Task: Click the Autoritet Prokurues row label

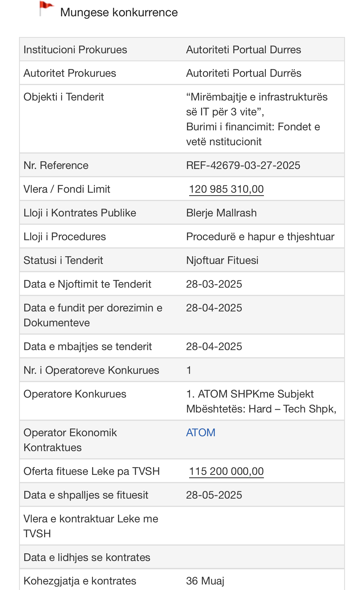Action: pyautogui.click(x=70, y=73)
